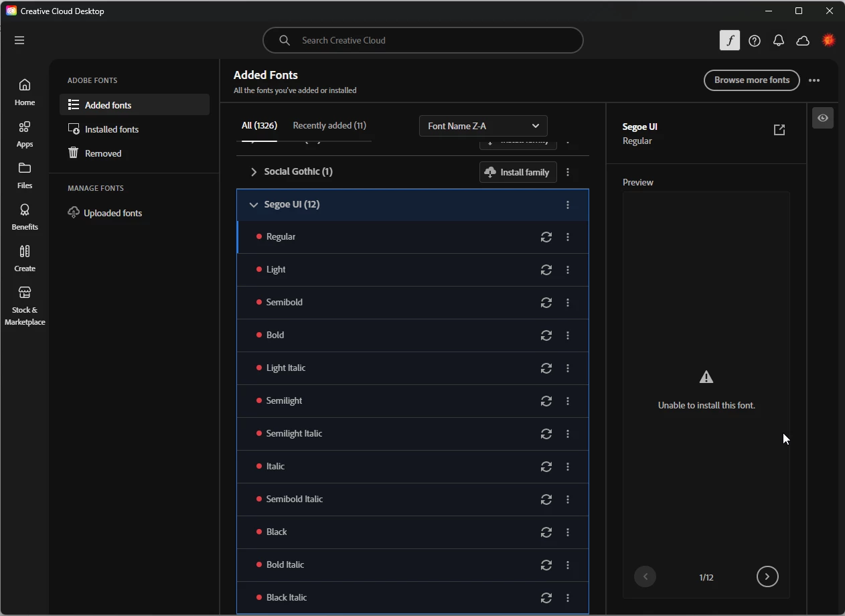Open the notifications bell

tap(779, 41)
